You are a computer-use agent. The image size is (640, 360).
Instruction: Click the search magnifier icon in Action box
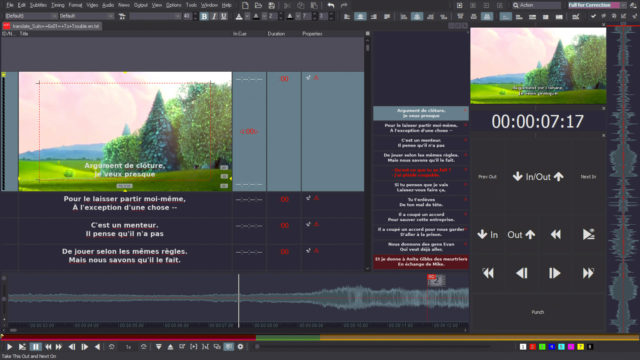coord(516,5)
